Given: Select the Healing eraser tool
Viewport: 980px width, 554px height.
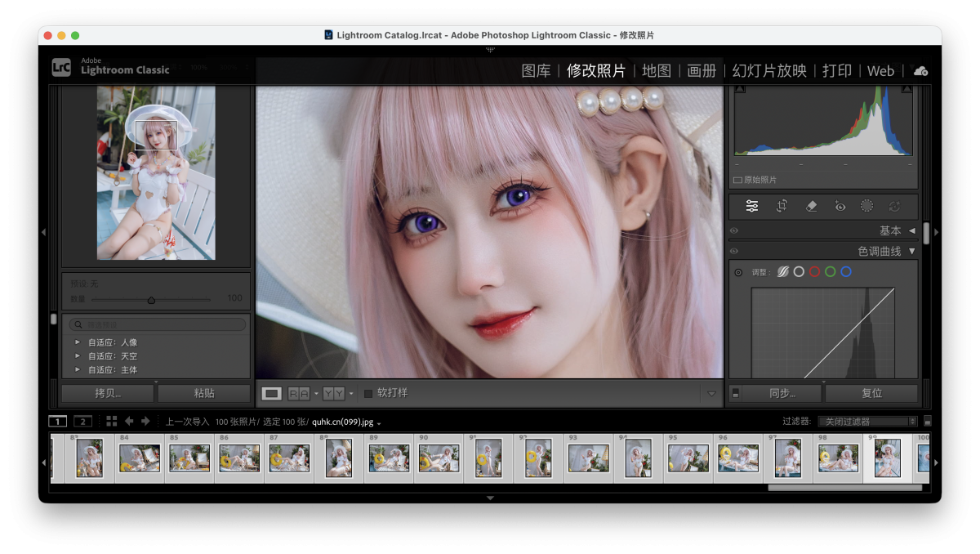Looking at the screenshot, I should pos(811,207).
